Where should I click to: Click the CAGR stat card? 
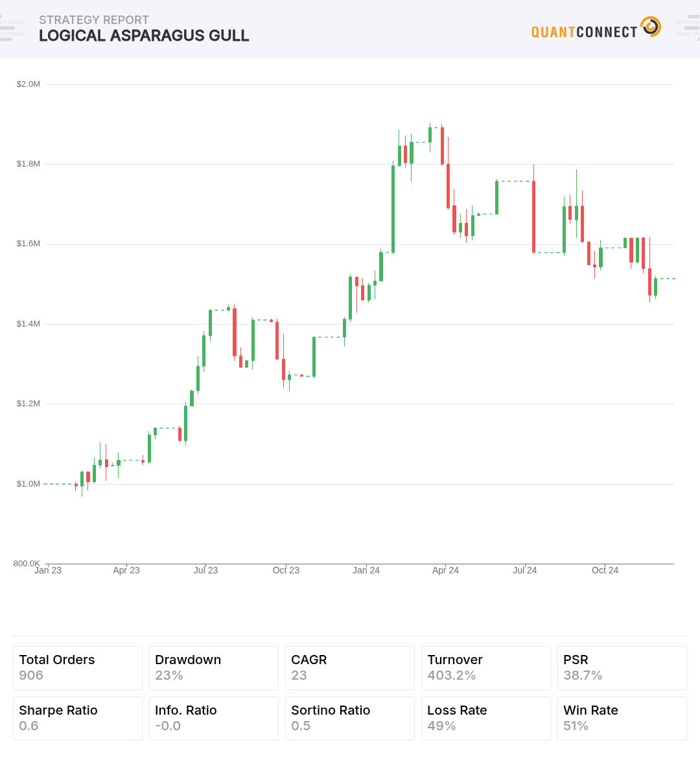(350, 668)
